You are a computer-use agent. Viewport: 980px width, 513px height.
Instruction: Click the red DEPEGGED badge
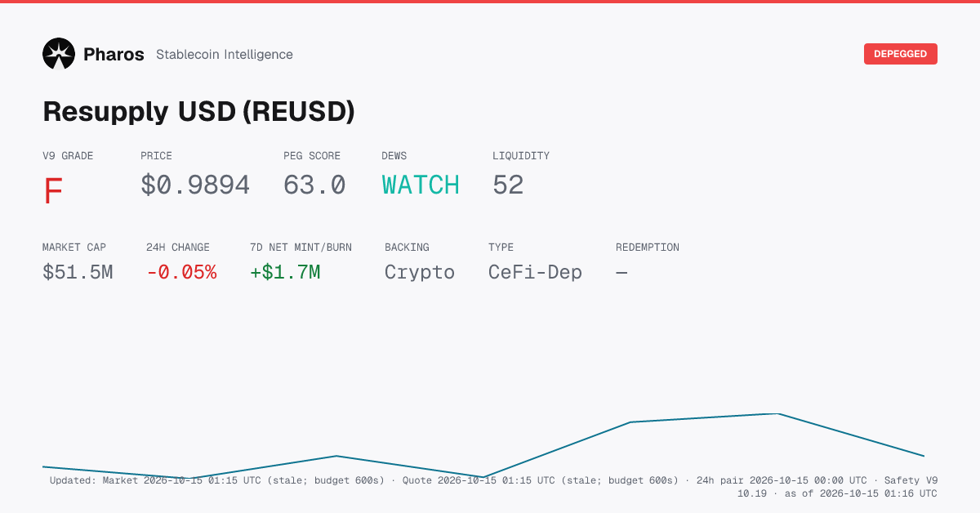click(900, 54)
